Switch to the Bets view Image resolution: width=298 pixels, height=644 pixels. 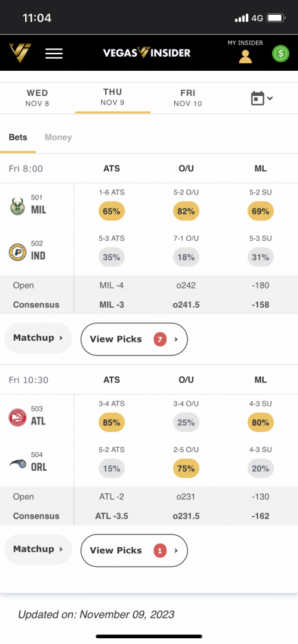[x=18, y=138]
